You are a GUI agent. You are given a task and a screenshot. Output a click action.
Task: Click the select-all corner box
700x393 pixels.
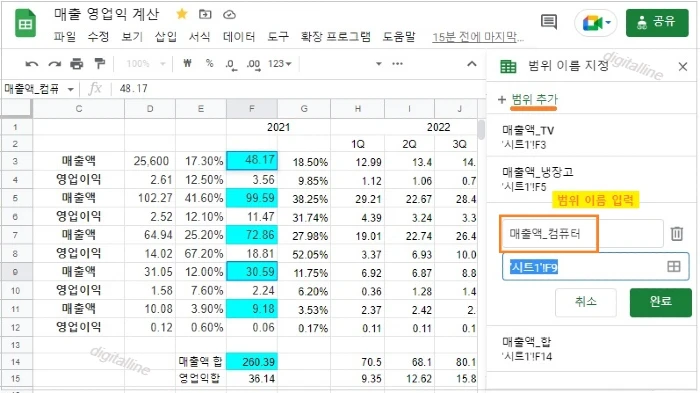coord(17,109)
